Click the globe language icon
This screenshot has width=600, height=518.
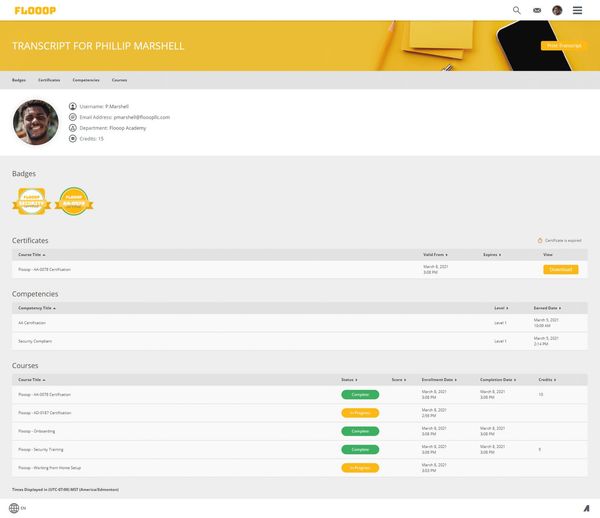pos(14,508)
